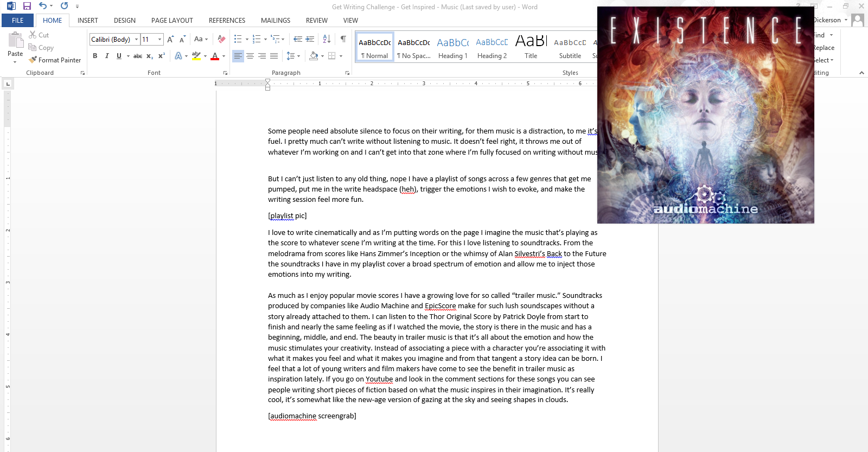Apply the Normal style
This screenshot has height=452, width=868.
375,47
